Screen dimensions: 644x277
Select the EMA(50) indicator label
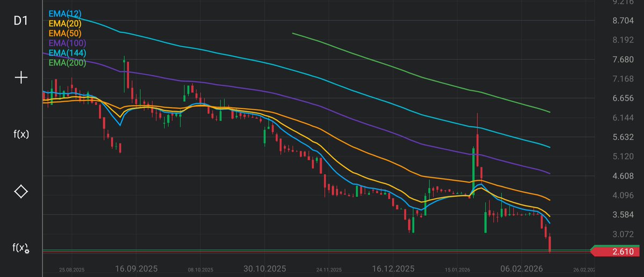[x=65, y=33]
